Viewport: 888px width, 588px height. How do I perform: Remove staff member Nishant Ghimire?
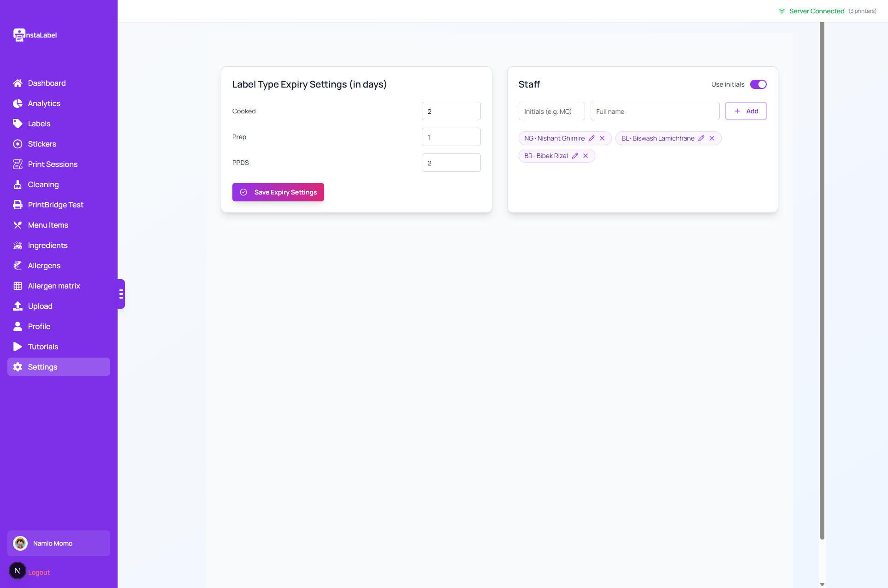tap(602, 138)
